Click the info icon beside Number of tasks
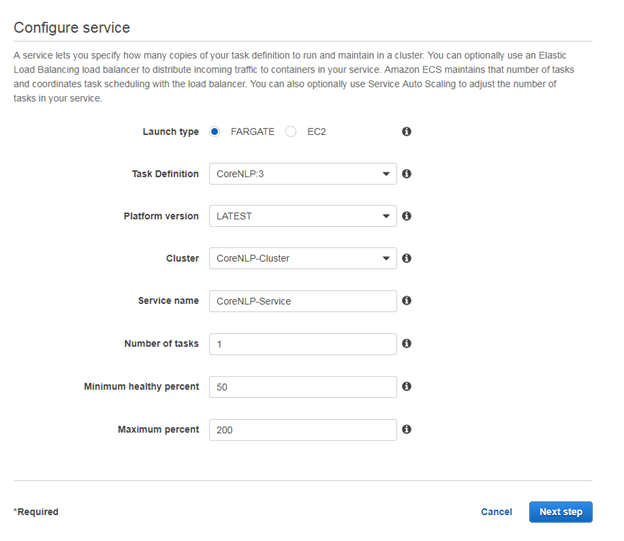 [406, 343]
